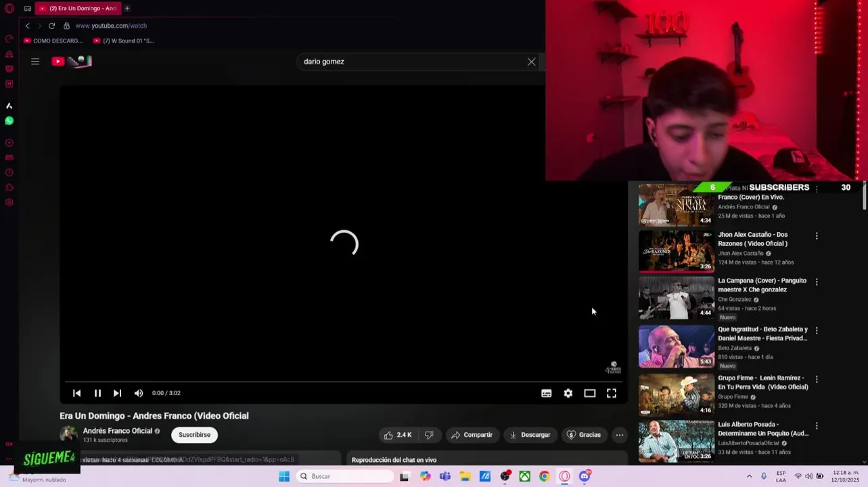Open ESP LAA language input selector
Image resolution: width=868 pixels, height=487 pixels.
coord(781,476)
